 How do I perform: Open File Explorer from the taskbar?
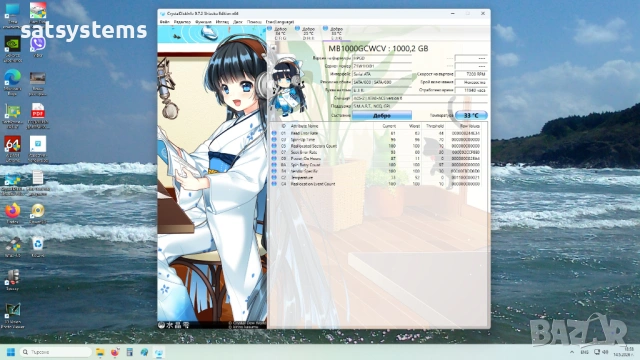pyautogui.click(x=100, y=352)
